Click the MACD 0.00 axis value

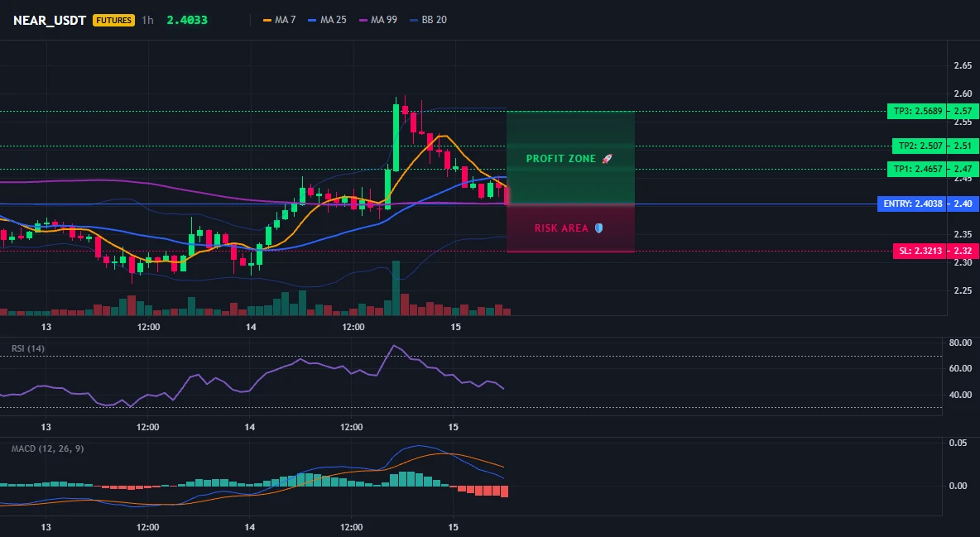958,486
